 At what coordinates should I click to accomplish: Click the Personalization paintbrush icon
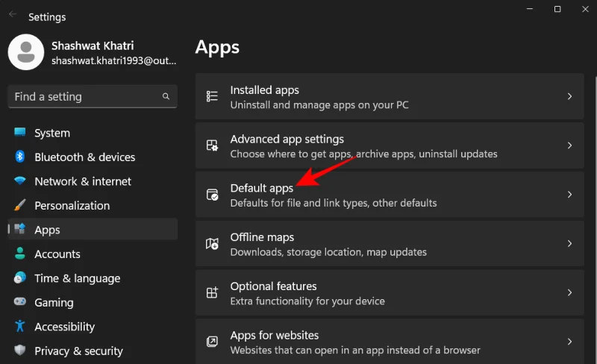20,205
